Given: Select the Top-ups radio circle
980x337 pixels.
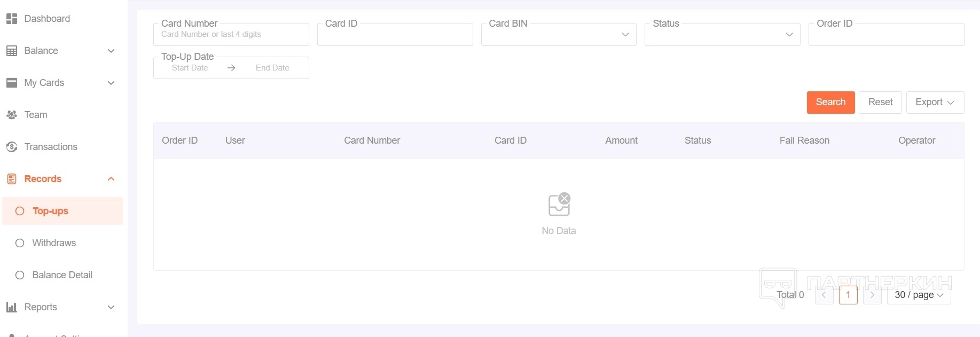Looking at the screenshot, I should (x=20, y=211).
